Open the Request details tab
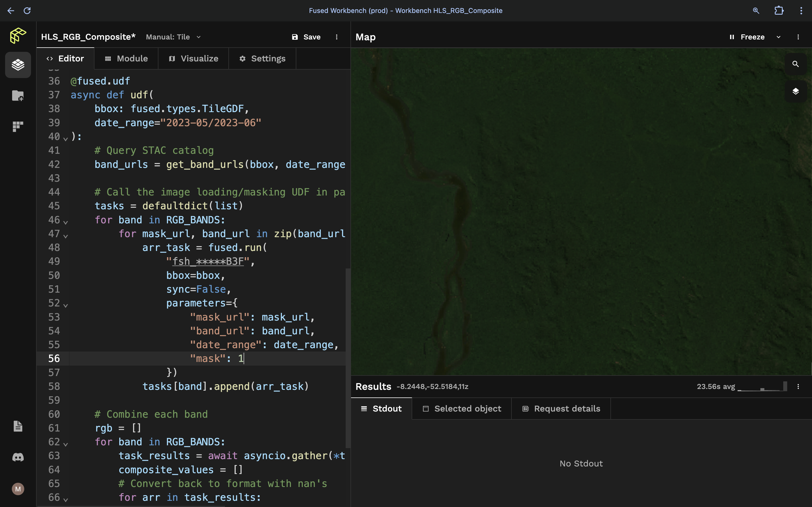Image resolution: width=812 pixels, height=507 pixels. coord(561,408)
